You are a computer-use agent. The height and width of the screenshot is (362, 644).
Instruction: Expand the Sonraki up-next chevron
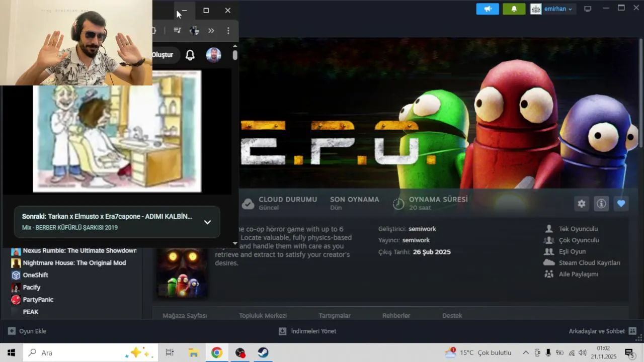(207, 222)
